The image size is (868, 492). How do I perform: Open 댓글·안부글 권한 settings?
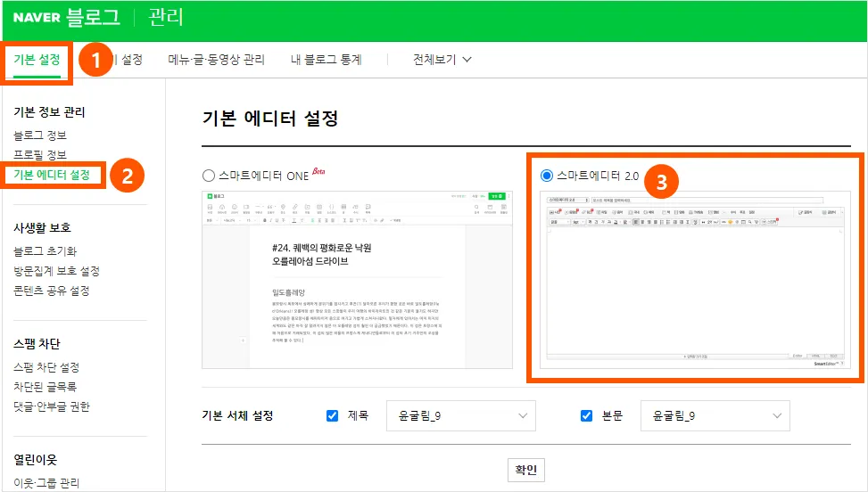(x=52, y=406)
